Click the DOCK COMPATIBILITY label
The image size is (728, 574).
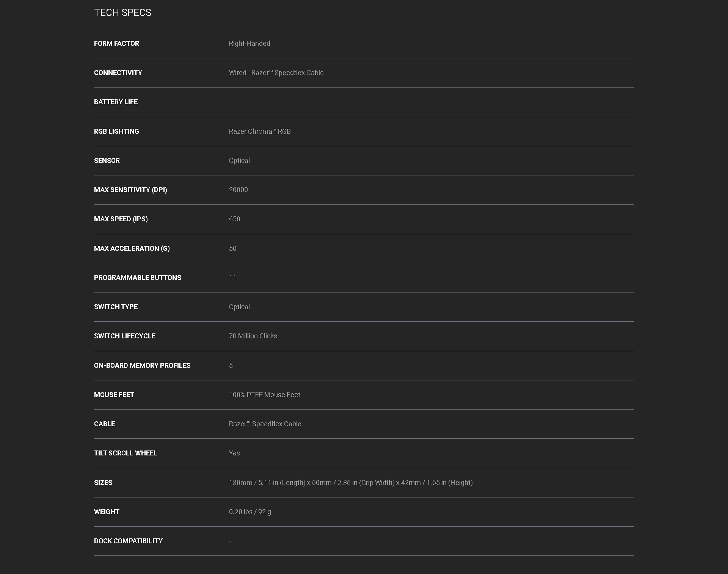click(x=128, y=541)
